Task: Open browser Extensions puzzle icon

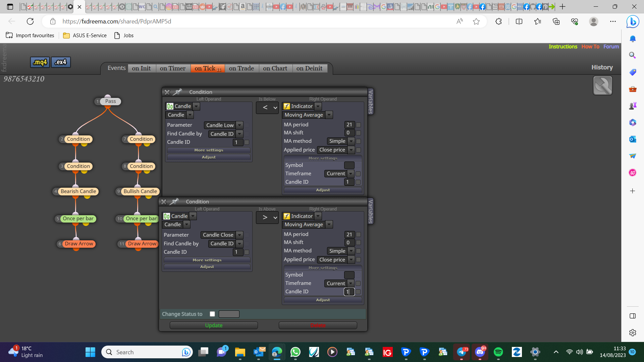Action: 498,21
